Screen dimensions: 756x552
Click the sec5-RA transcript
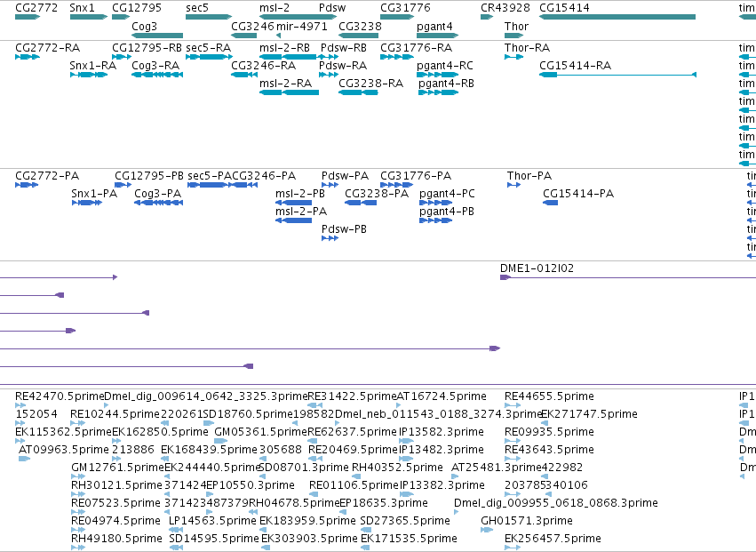(210, 57)
